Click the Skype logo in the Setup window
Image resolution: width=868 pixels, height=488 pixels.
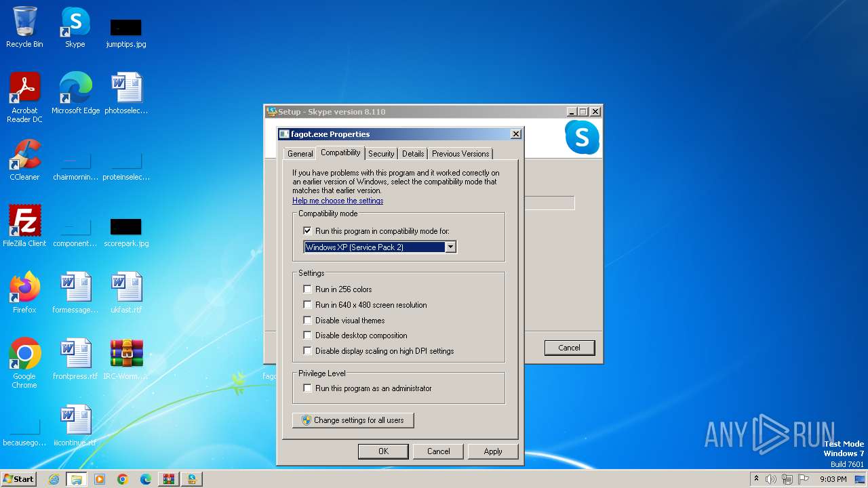click(582, 138)
